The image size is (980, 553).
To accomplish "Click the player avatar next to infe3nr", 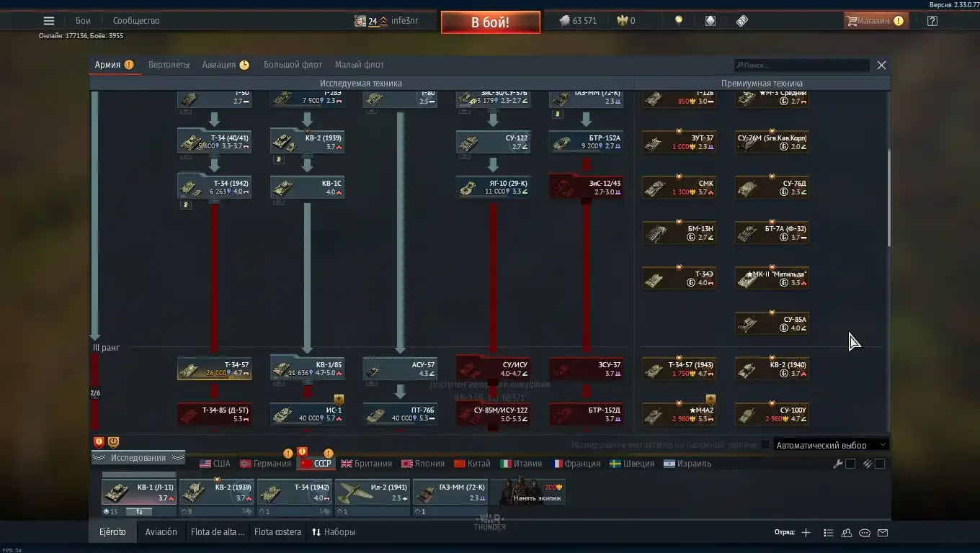I will 360,21.
